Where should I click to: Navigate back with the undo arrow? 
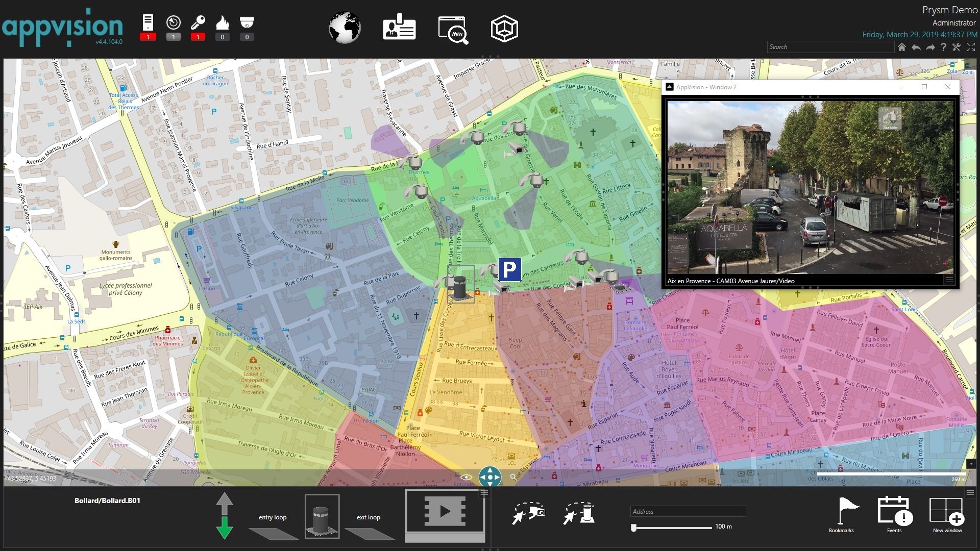(x=916, y=47)
